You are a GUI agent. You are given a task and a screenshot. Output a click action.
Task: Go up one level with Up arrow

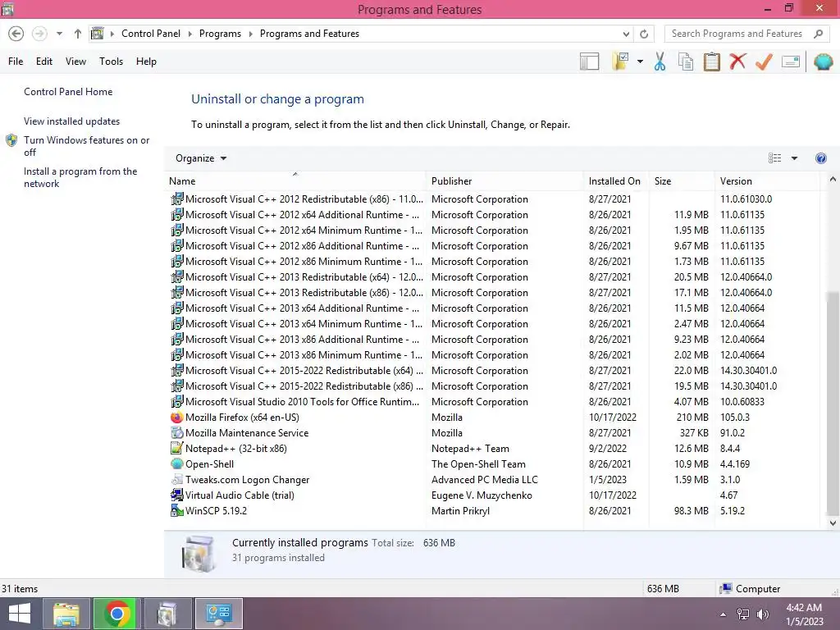[78, 34]
